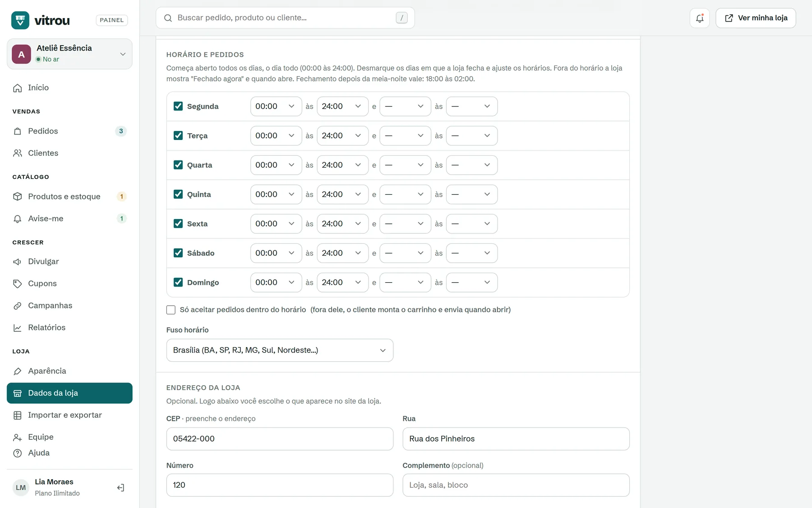
Task: Click the Campanhas link icon
Action: coord(18,306)
